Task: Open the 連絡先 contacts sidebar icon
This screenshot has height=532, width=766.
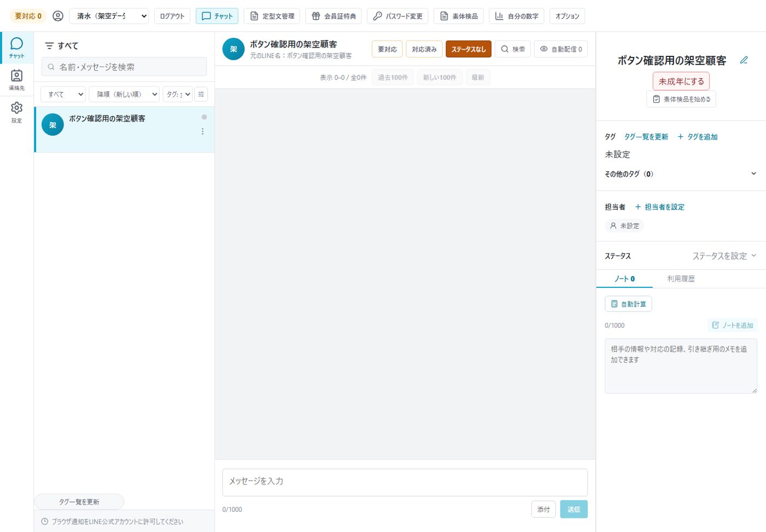Action: point(16,80)
